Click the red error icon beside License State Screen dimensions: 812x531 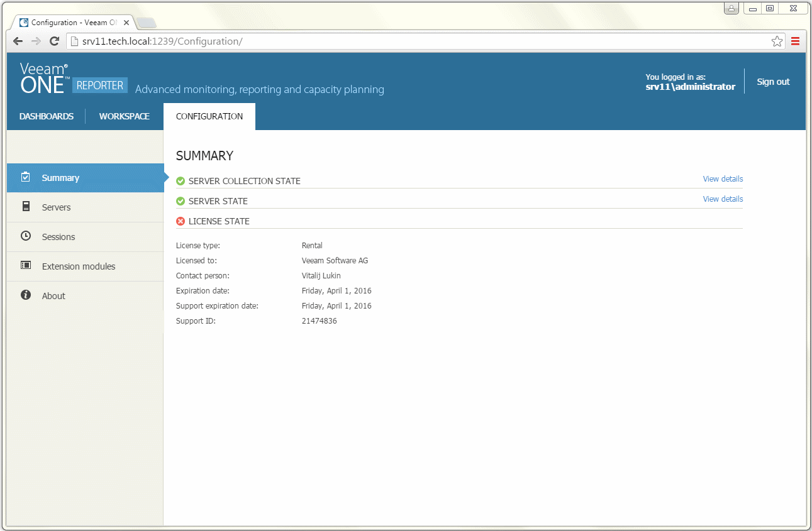(181, 221)
